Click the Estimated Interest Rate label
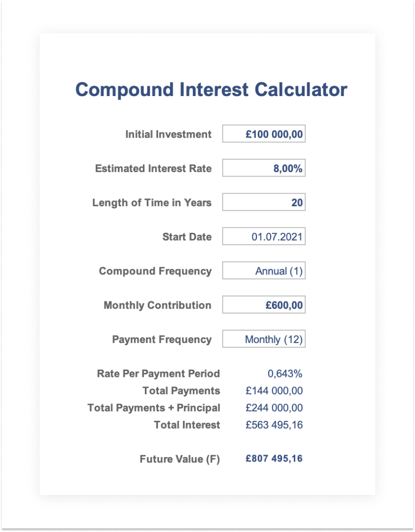 [x=153, y=168]
